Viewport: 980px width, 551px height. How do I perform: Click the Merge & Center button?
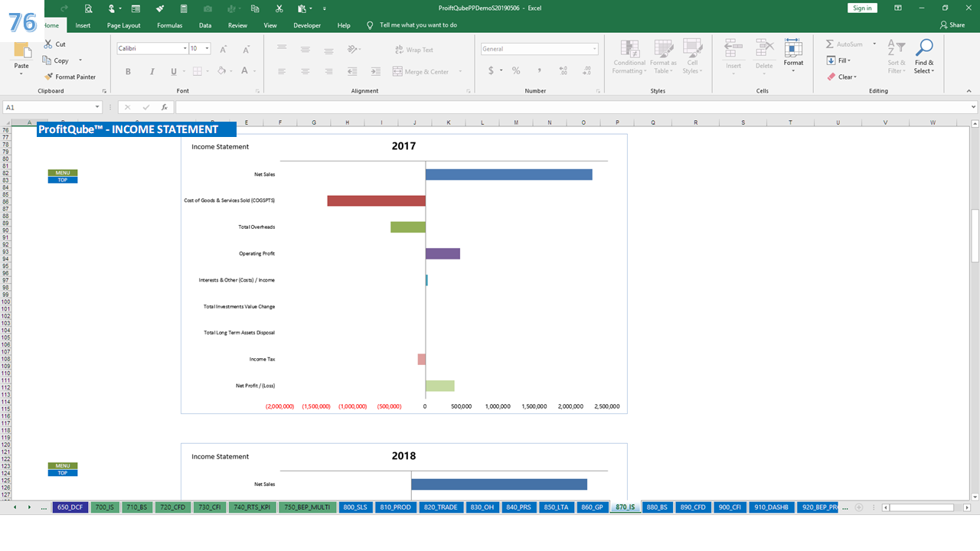(x=421, y=71)
